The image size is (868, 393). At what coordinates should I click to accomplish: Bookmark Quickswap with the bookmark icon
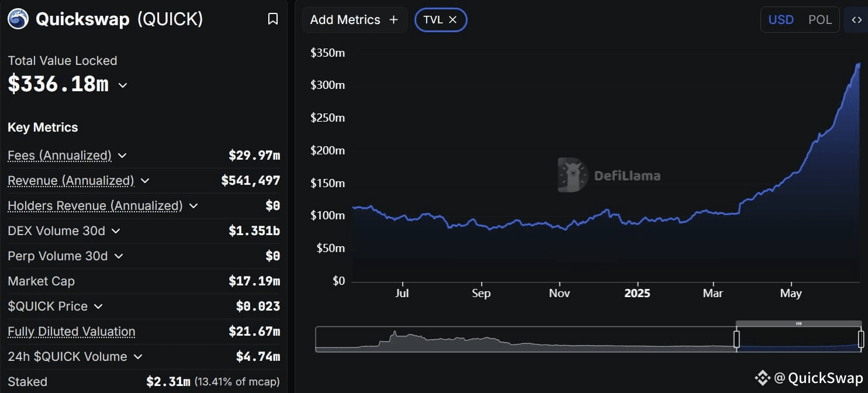coord(272,19)
